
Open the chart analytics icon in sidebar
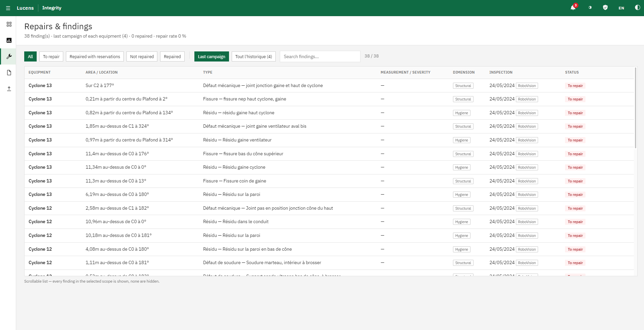click(9, 40)
